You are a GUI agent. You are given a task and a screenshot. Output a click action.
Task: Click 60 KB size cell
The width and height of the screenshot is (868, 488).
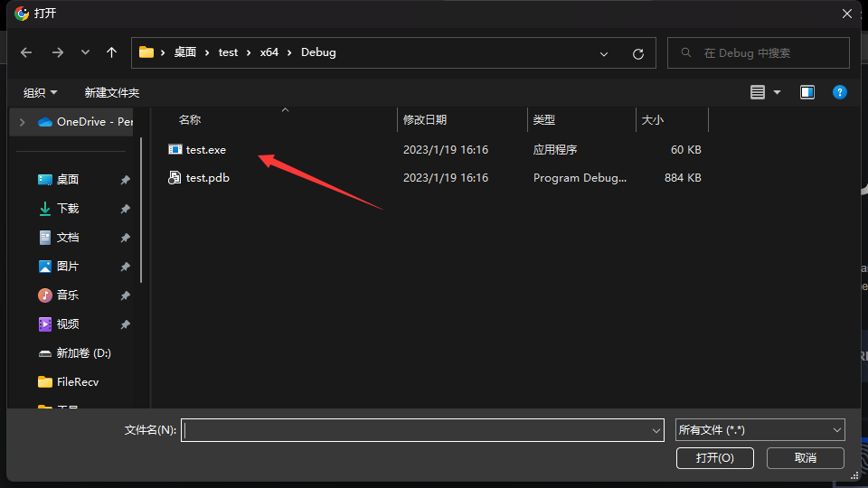click(686, 150)
